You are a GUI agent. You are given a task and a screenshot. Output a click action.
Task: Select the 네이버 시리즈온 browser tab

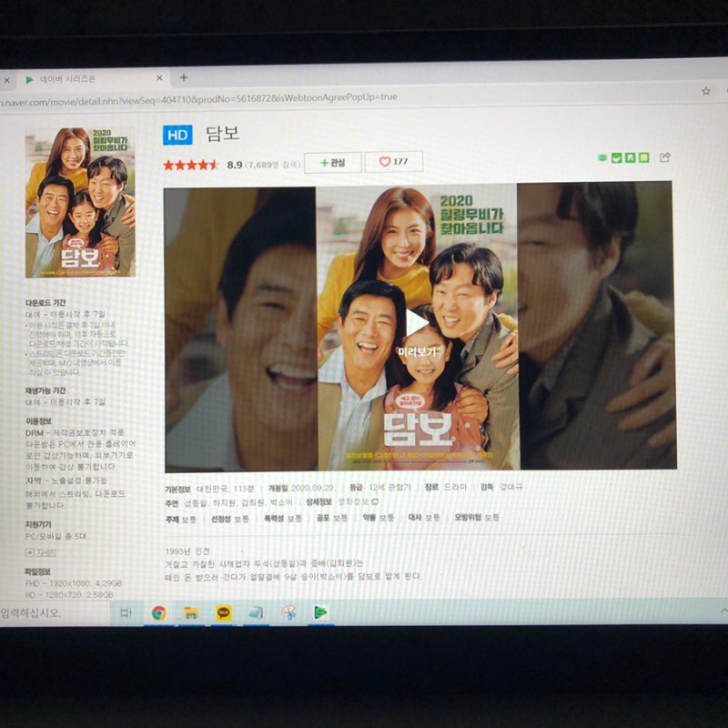(x=95, y=79)
